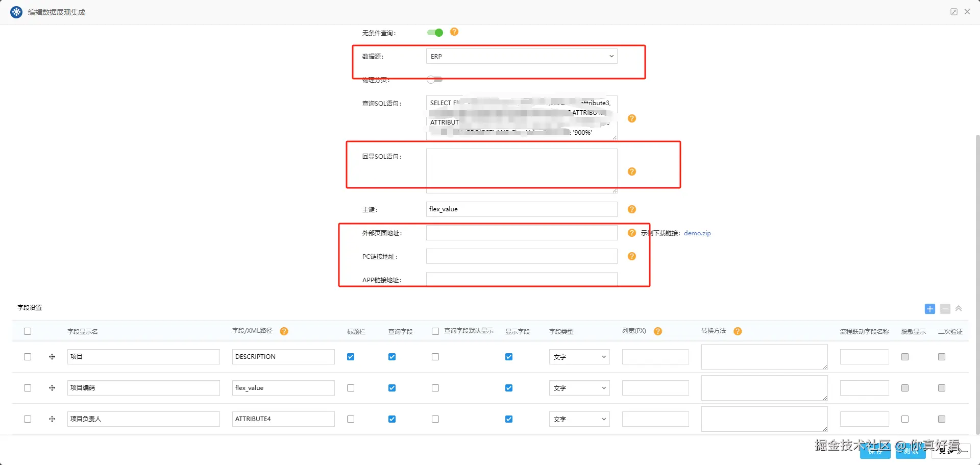980x465 pixels.
Task: Check 脱敏显示 checkbox in 项目 row
Action: tap(905, 357)
